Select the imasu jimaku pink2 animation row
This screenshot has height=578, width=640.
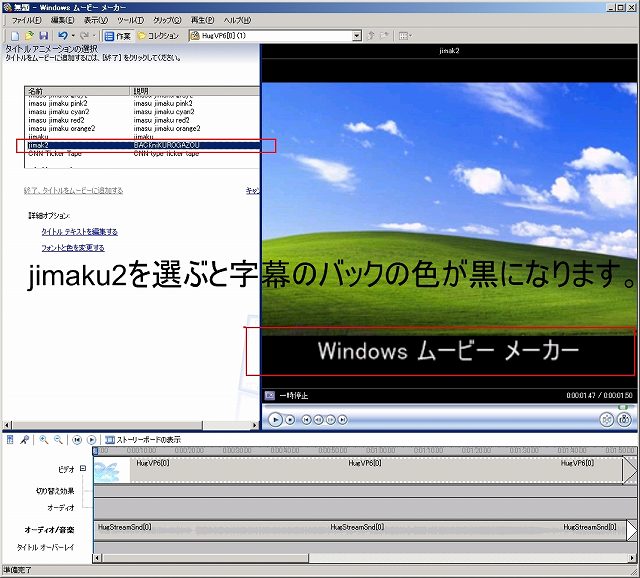142,103
